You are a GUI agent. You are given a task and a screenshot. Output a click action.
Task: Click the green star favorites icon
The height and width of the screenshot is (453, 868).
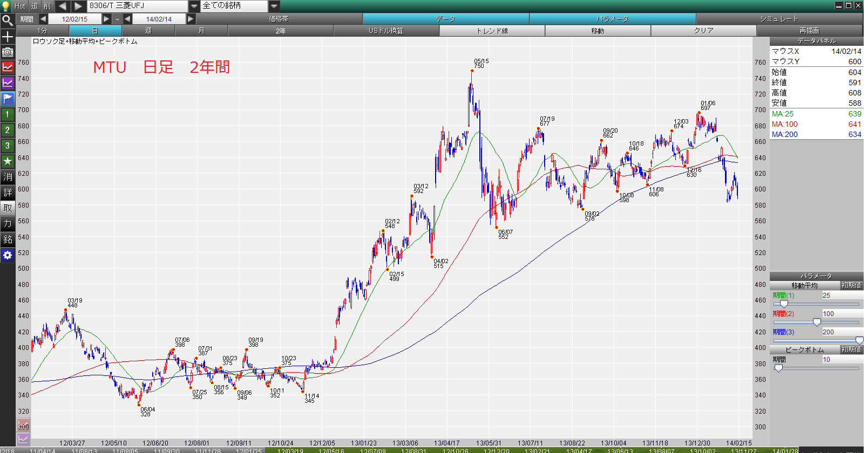tap(8, 161)
